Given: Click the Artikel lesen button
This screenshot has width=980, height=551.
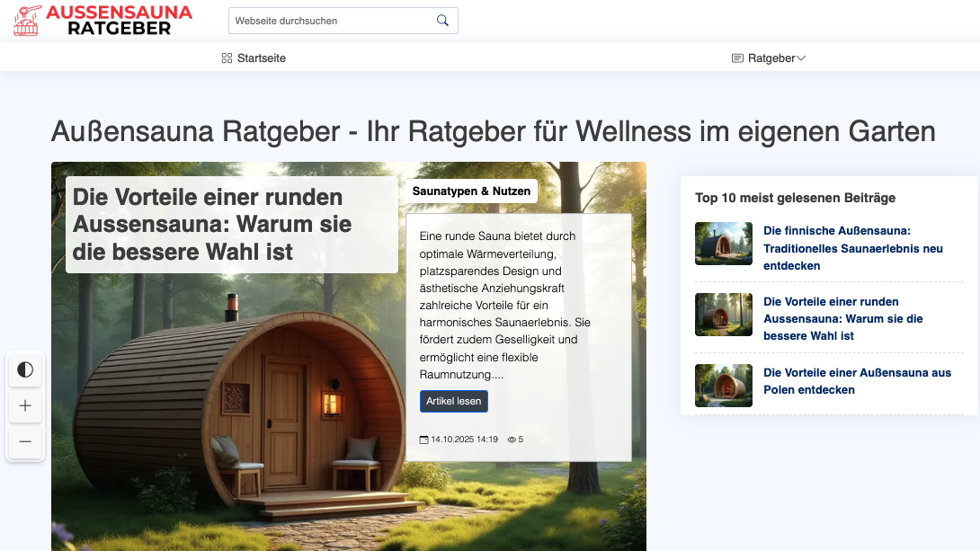Looking at the screenshot, I should click(x=454, y=401).
